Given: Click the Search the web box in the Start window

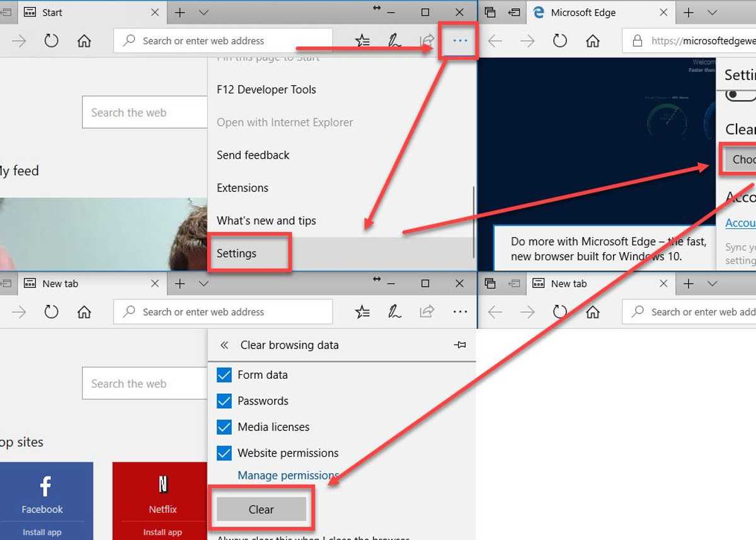Looking at the screenshot, I should (145, 113).
